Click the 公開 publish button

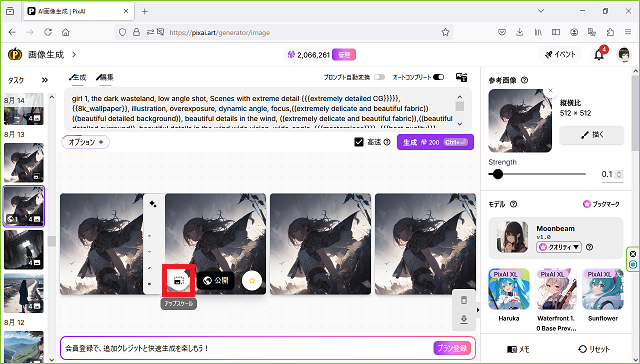216,280
